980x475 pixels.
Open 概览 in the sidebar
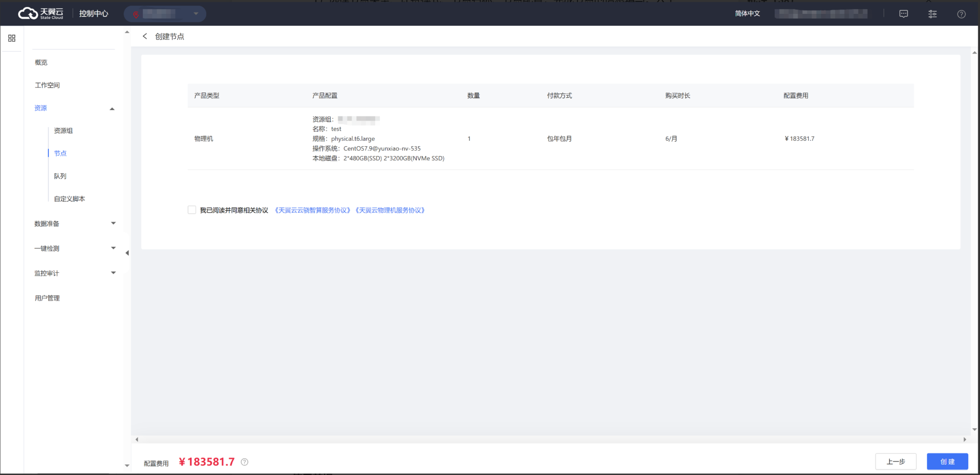point(41,63)
